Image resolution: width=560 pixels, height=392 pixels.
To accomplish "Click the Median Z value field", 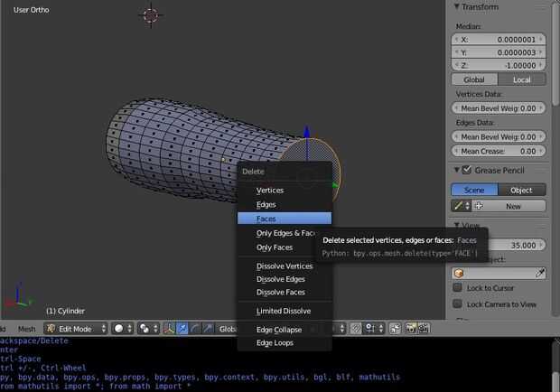I will [499, 65].
